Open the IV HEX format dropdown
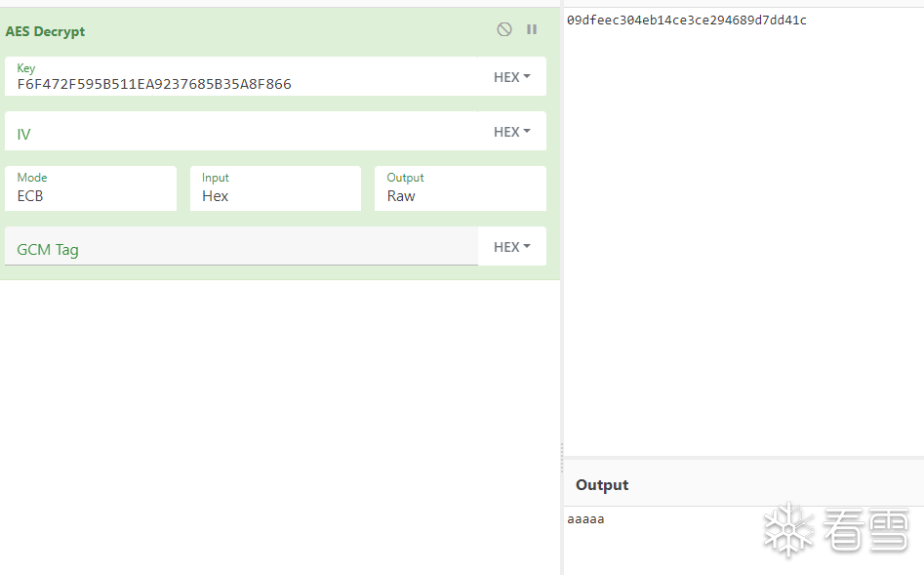 pyautogui.click(x=511, y=132)
